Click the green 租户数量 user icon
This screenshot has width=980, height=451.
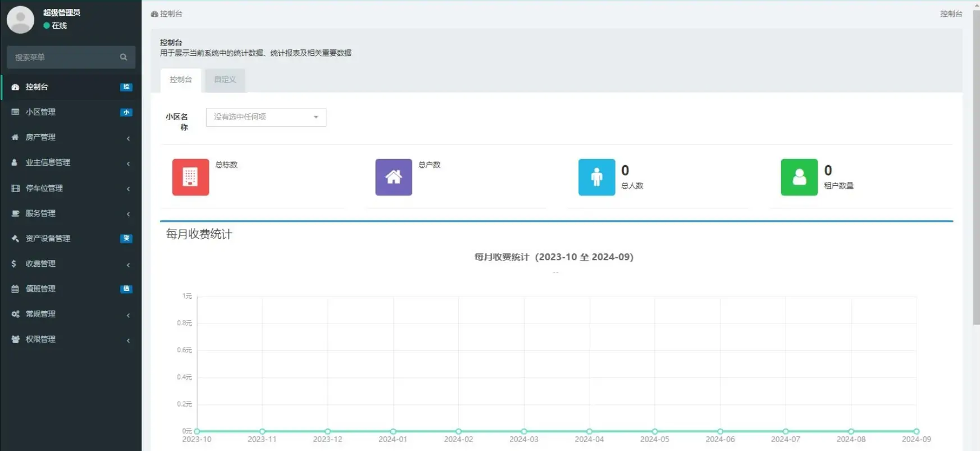click(x=799, y=177)
